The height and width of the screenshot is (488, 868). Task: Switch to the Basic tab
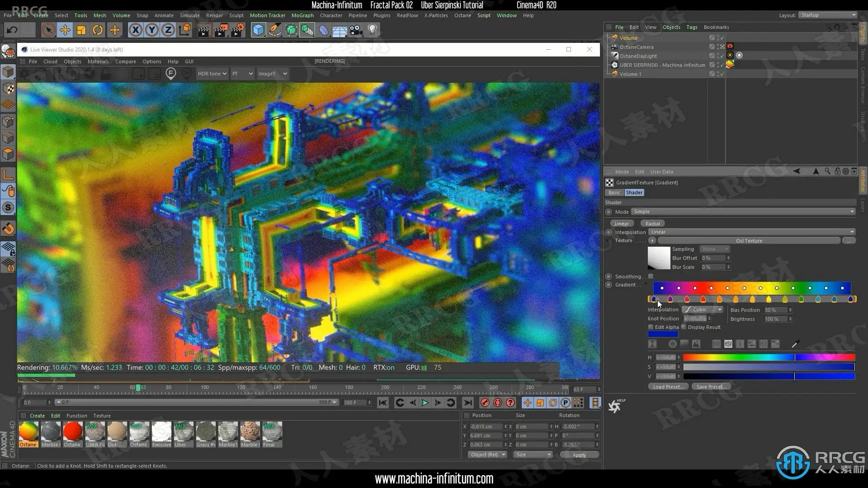pyautogui.click(x=614, y=192)
